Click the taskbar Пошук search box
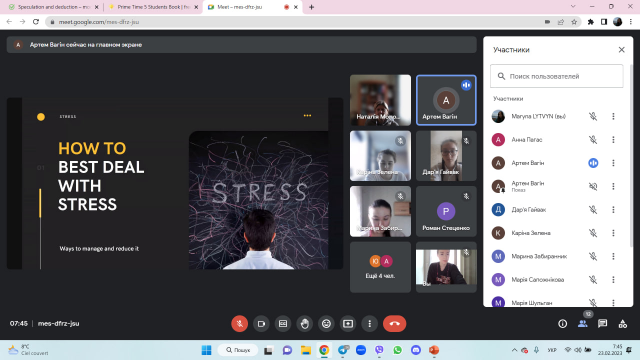640x360 pixels. point(238,350)
